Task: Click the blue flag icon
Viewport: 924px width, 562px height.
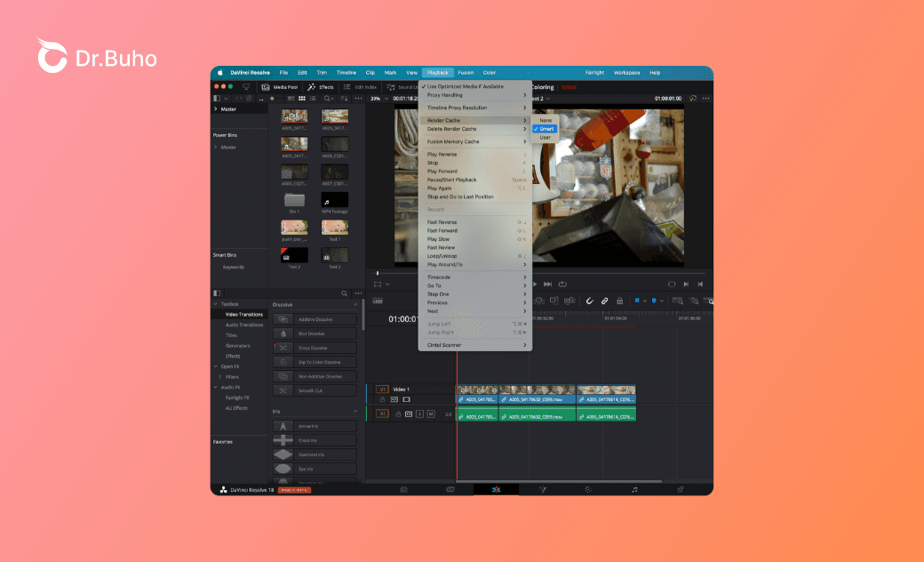Action: 637,301
